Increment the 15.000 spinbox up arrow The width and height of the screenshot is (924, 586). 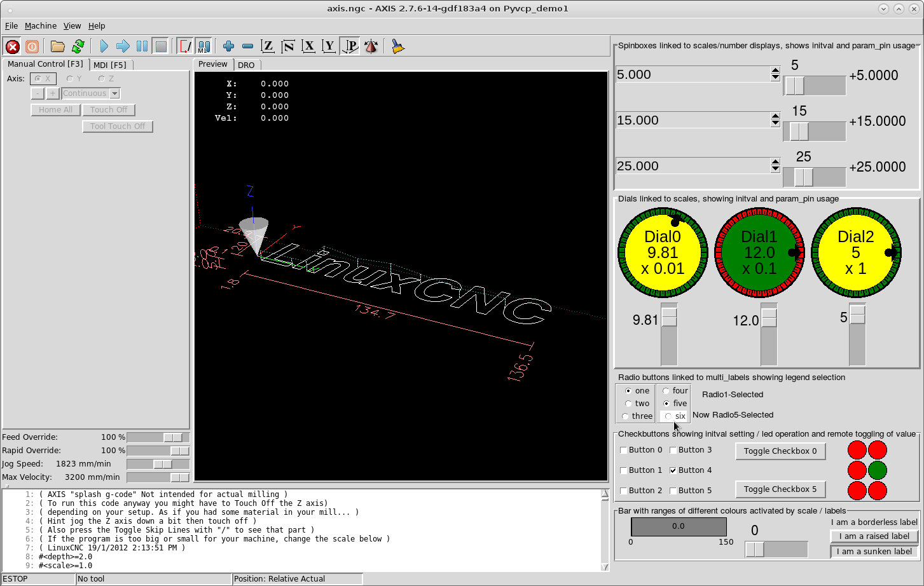775,116
